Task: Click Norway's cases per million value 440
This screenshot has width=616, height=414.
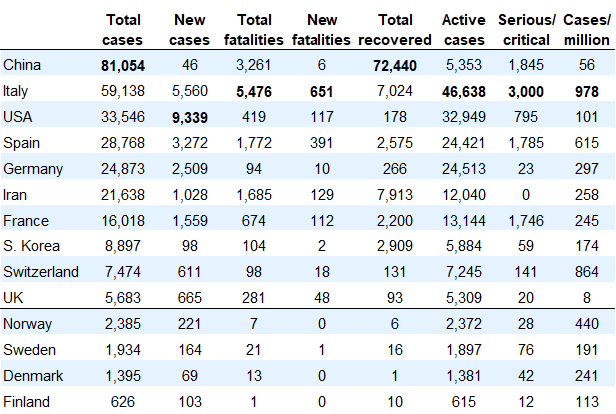Action: click(587, 324)
